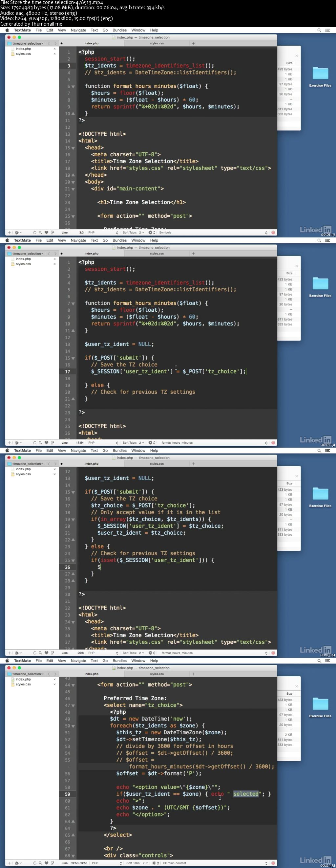
Task: Click the Finder toolbar overflow chevrons in the 00:02:31 frame
Action: coord(297,266)
